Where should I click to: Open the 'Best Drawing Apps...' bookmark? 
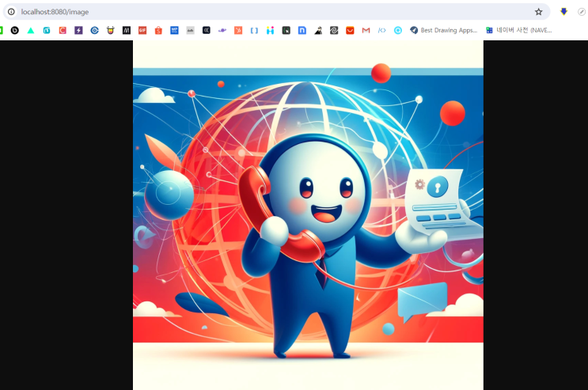pyautogui.click(x=444, y=30)
